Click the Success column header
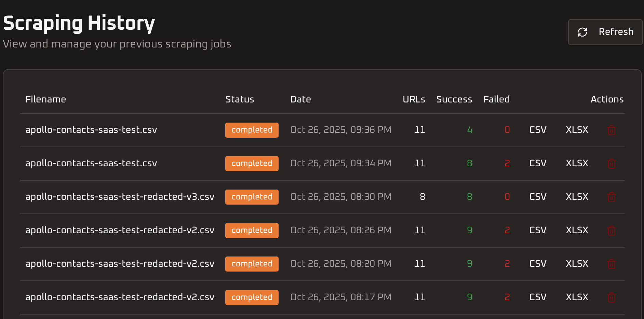Screen dimensions: 644x319 pos(454,99)
